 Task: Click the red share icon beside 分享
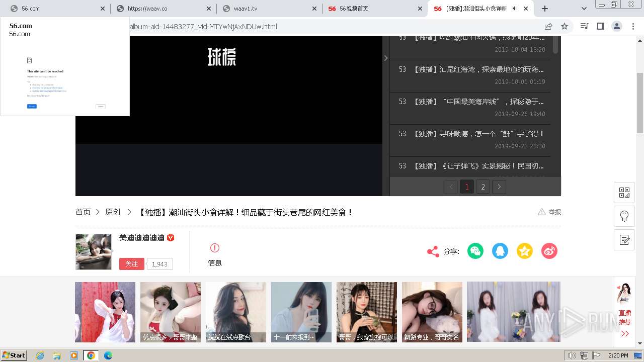(x=433, y=251)
